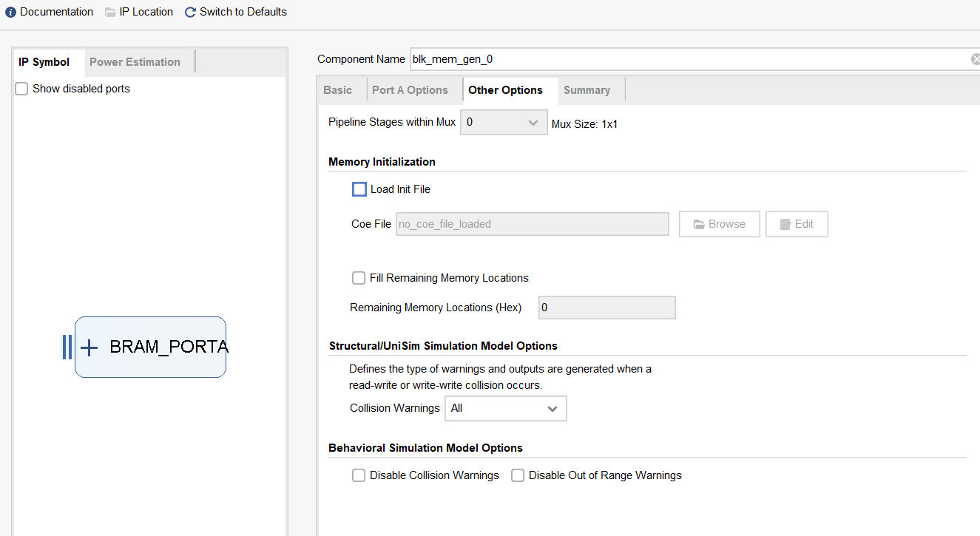Click Switch to Defaults
The height and width of the screenshot is (536, 980).
tap(236, 12)
